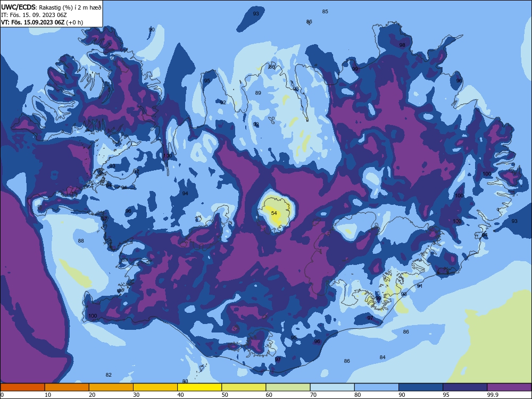Pick the 95–99.9% navy legend swatch
The height and width of the screenshot is (399, 532).
point(465,387)
